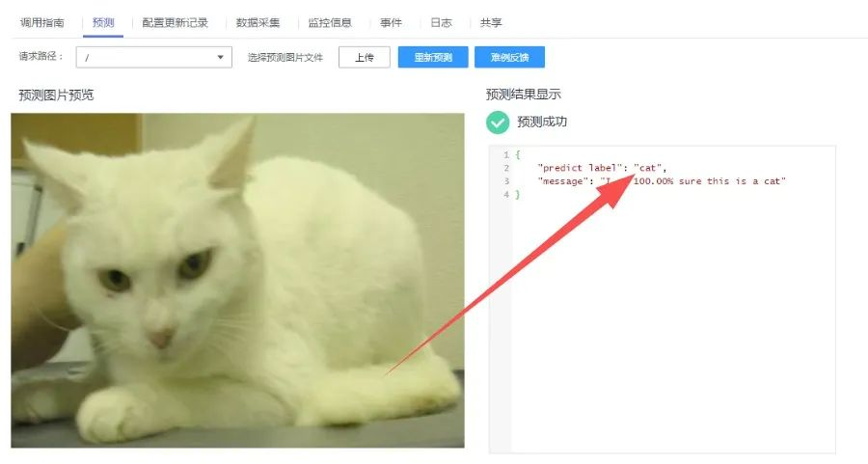Screen dimensions: 868x464
Task: Open the 共享 tab
Action: pos(491,23)
